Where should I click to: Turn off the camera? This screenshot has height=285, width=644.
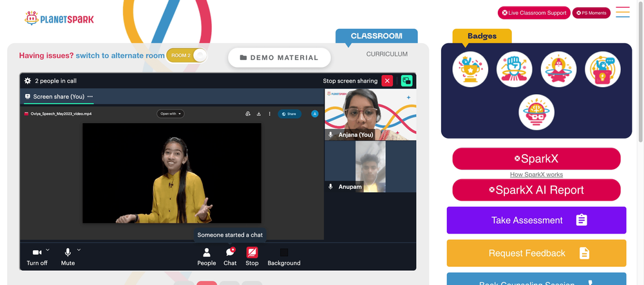(37, 257)
